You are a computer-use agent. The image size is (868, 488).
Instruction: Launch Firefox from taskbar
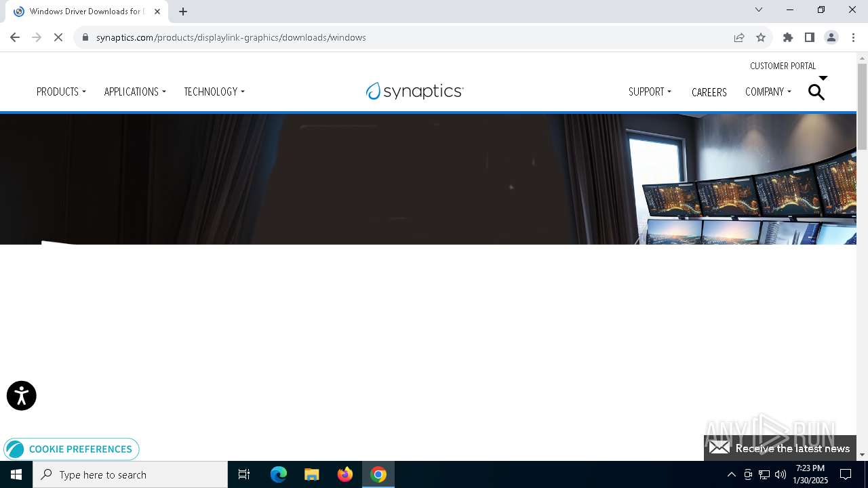pos(345,474)
